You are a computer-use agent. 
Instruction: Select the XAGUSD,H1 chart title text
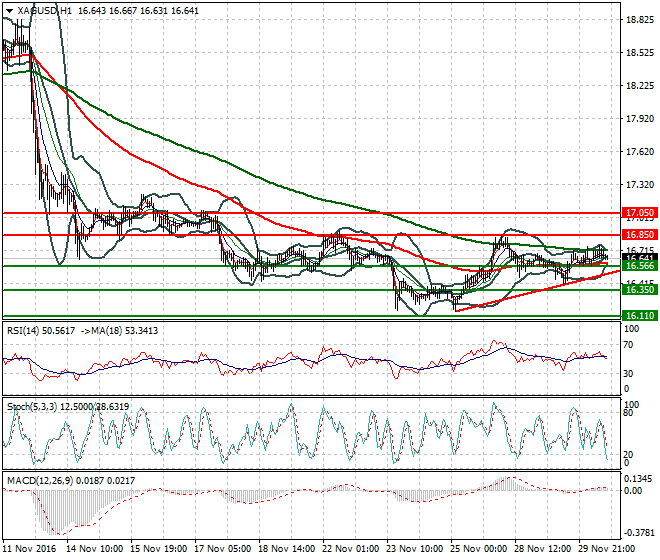45,11
